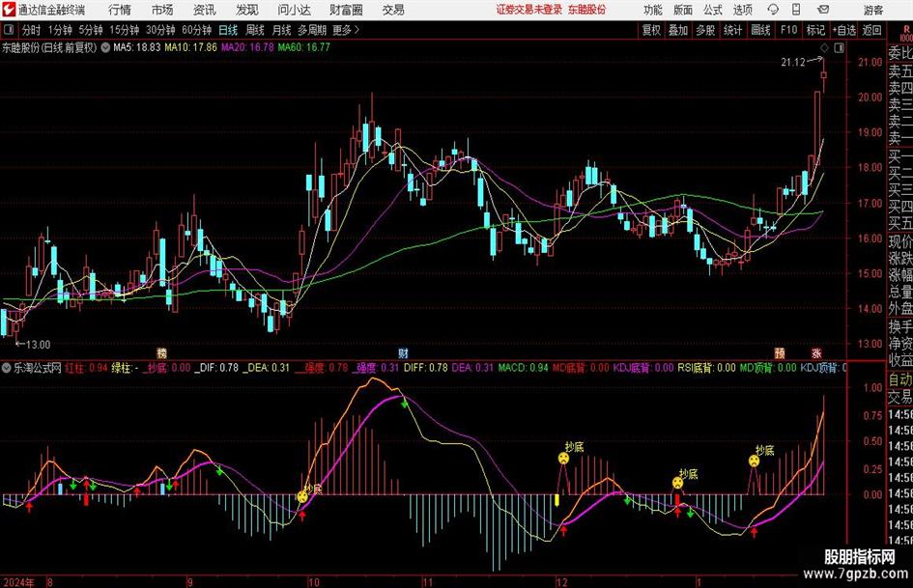Open the main chart indicator dropdown arrow
This screenshot has height=588, width=913.
[105, 47]
